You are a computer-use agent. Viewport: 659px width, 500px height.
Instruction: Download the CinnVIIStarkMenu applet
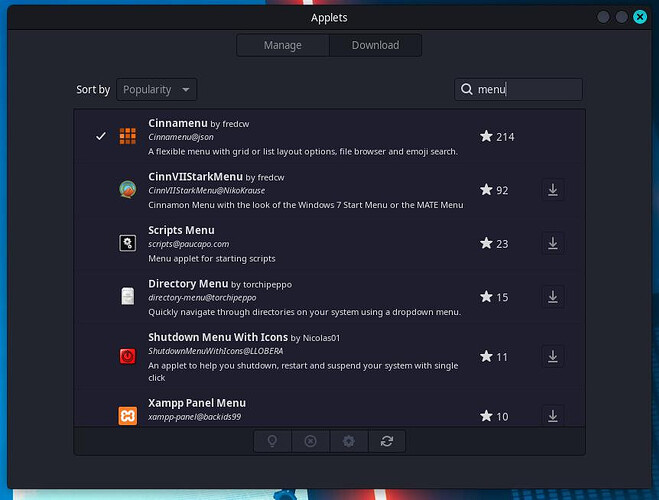click(x=552, y=190)
